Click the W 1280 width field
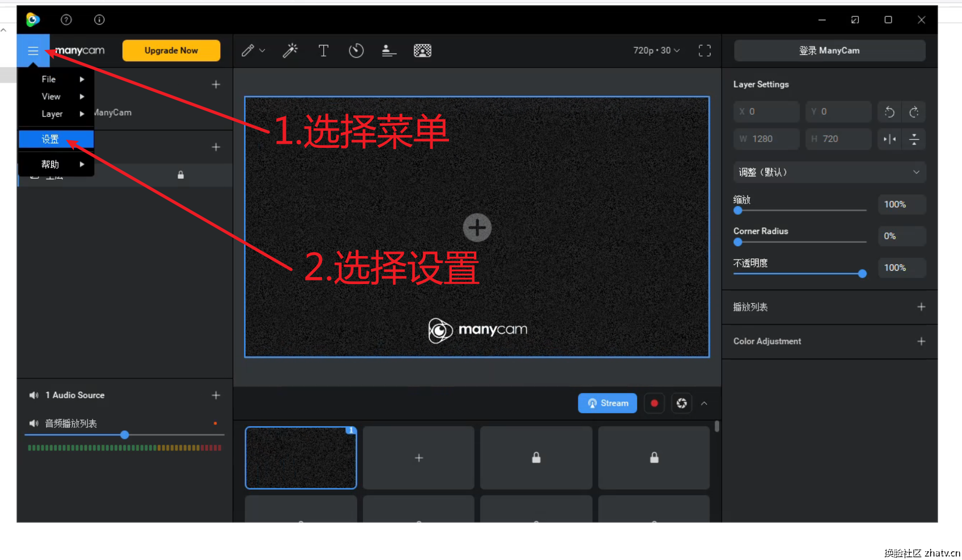 (766, 139)
